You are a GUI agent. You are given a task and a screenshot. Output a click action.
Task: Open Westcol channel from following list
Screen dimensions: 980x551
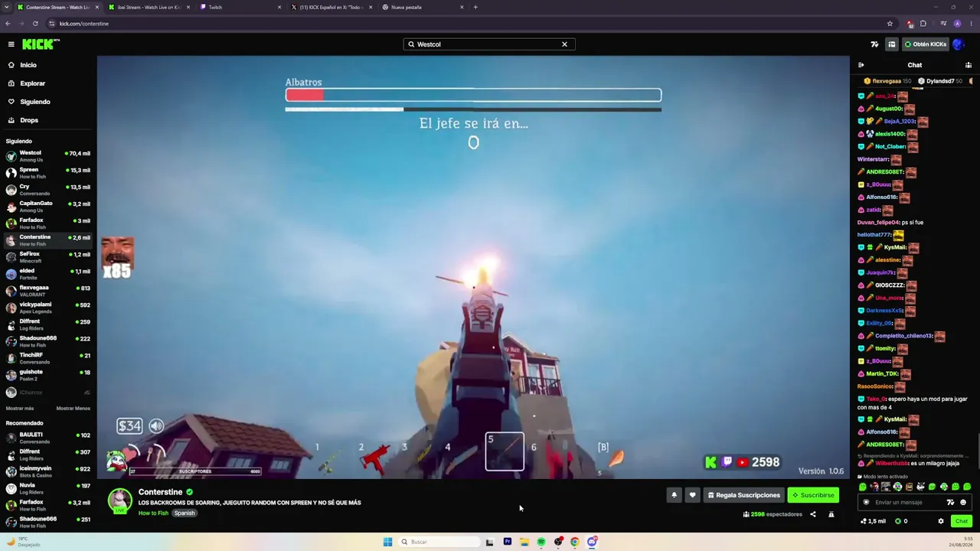[47, 156]
